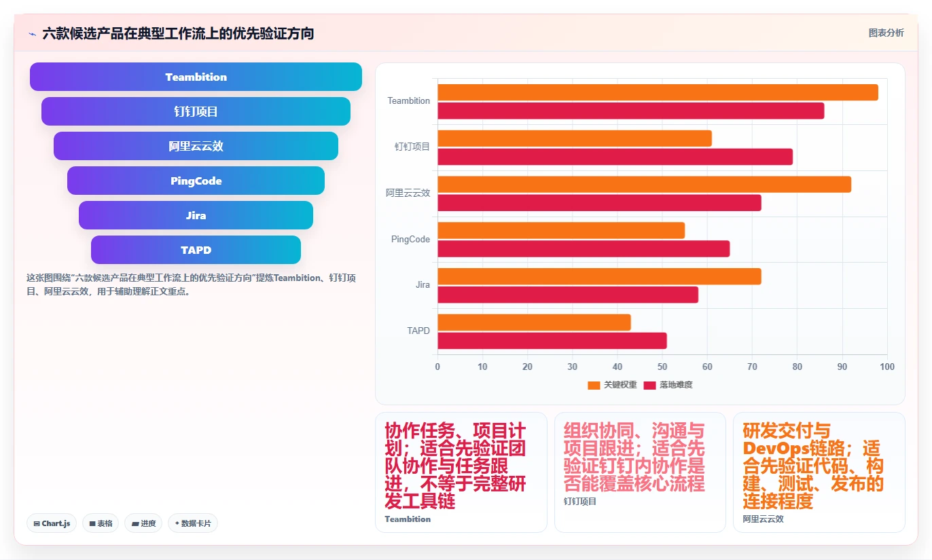The image size is (932, 560).
Task: Open the Teambition data card
Action: pos(461,472)
